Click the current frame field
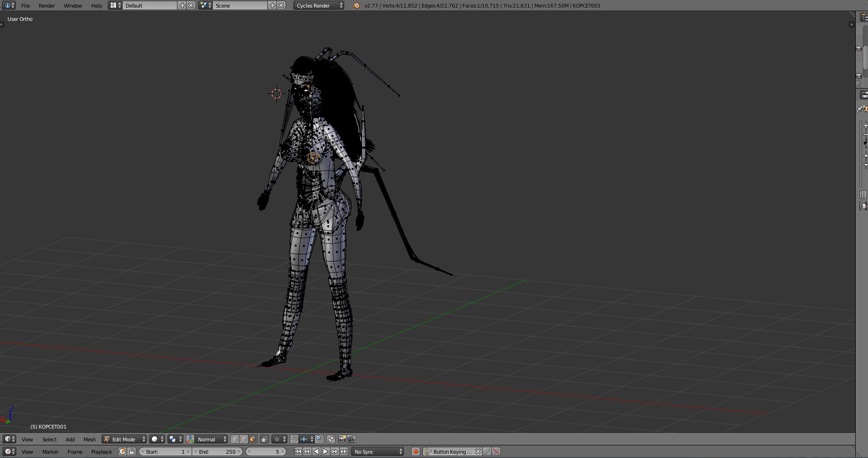This screenshot has width=868, height=458. coord(266,452)
